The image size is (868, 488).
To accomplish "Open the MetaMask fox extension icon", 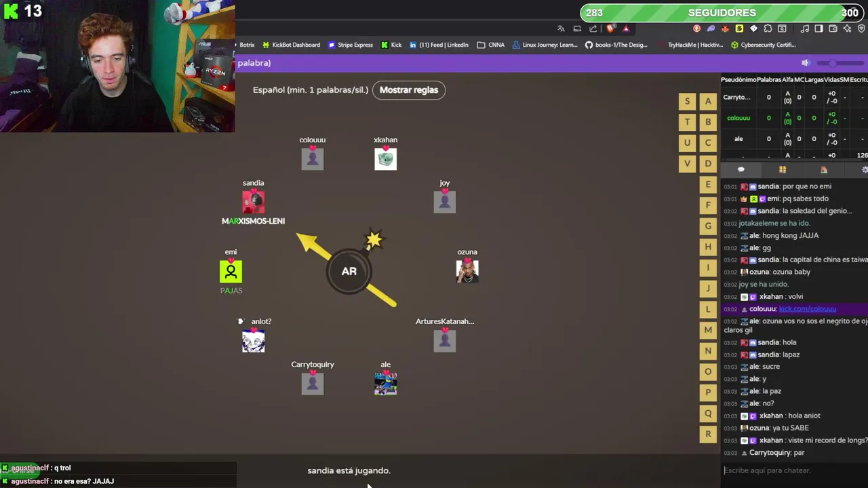I will [725, 28].
